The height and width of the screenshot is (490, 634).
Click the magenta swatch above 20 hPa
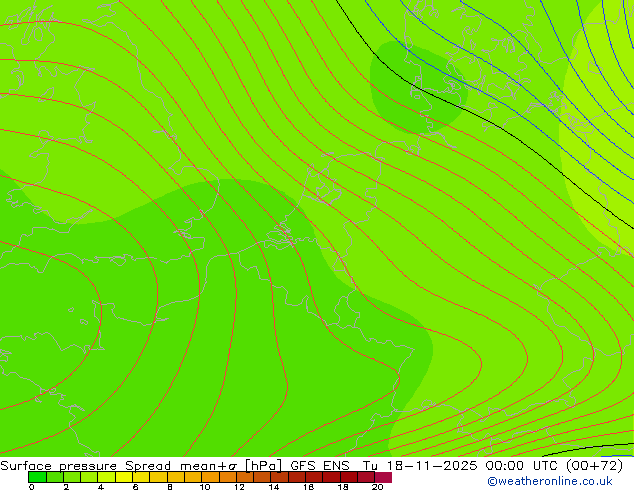click(383, 477)
